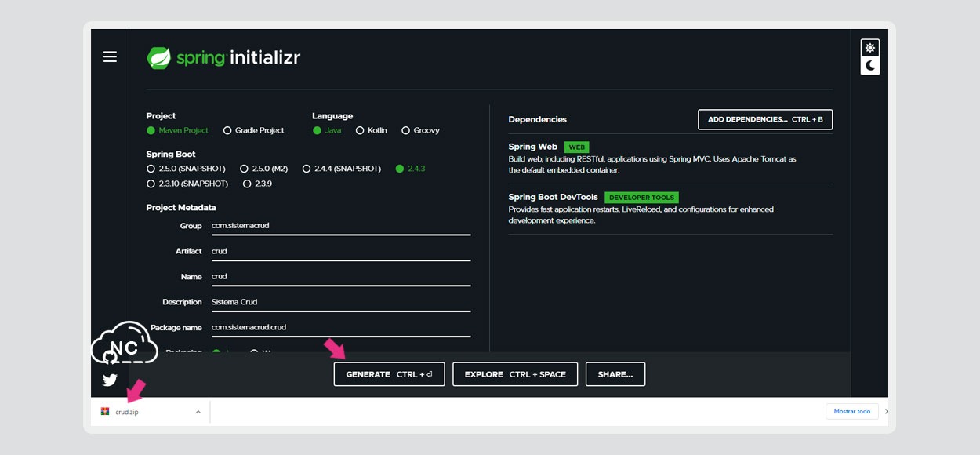Switch to light theme sun icon

869,48
